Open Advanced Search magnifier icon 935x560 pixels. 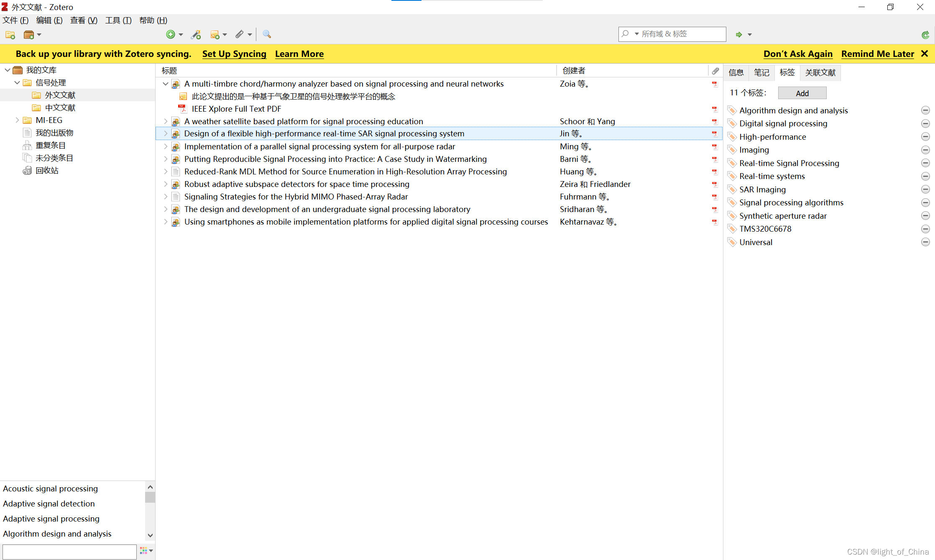[x=267, y=34]
